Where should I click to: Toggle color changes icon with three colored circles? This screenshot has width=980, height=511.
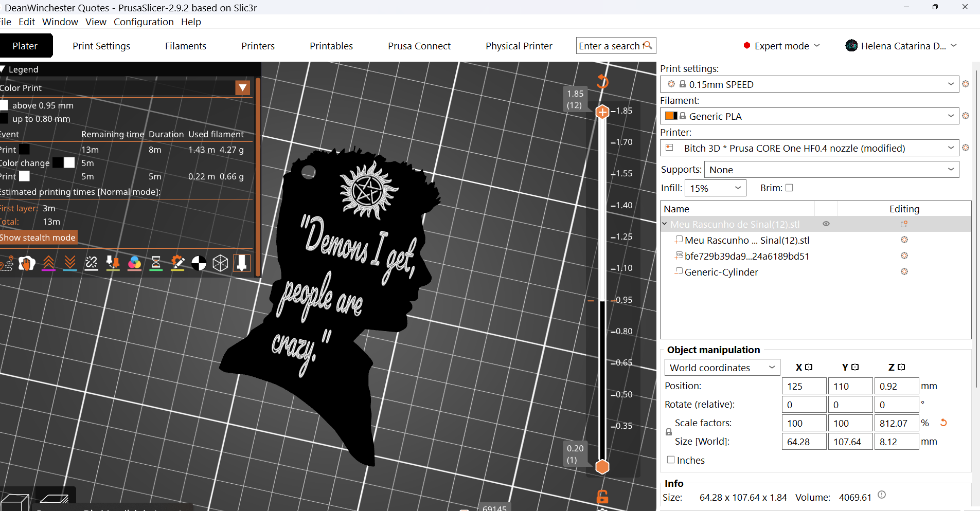tap(135, 264)
